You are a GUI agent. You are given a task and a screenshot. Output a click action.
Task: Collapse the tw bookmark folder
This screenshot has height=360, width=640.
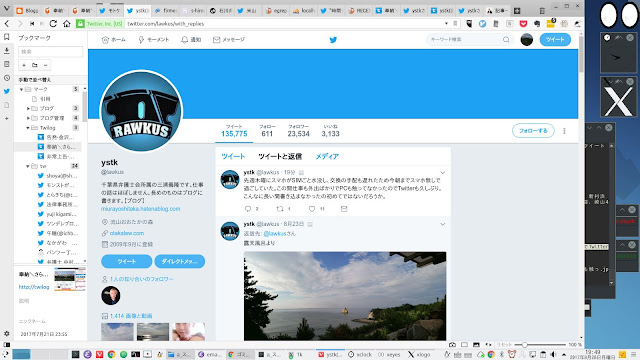[x=28, y=166]
